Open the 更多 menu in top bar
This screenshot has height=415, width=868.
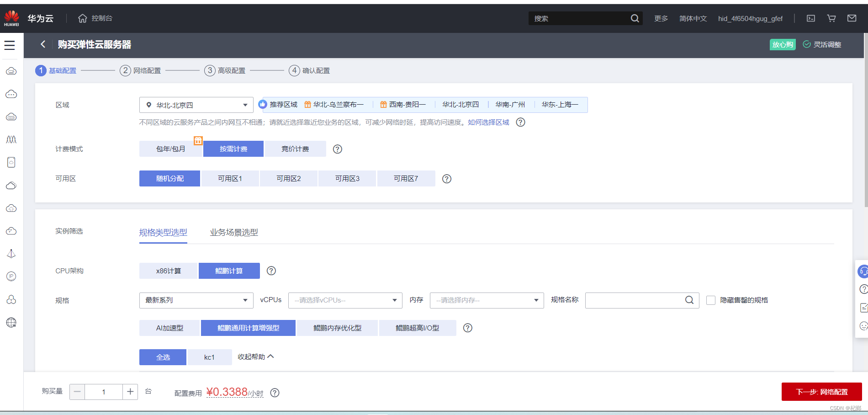(661, 18)
